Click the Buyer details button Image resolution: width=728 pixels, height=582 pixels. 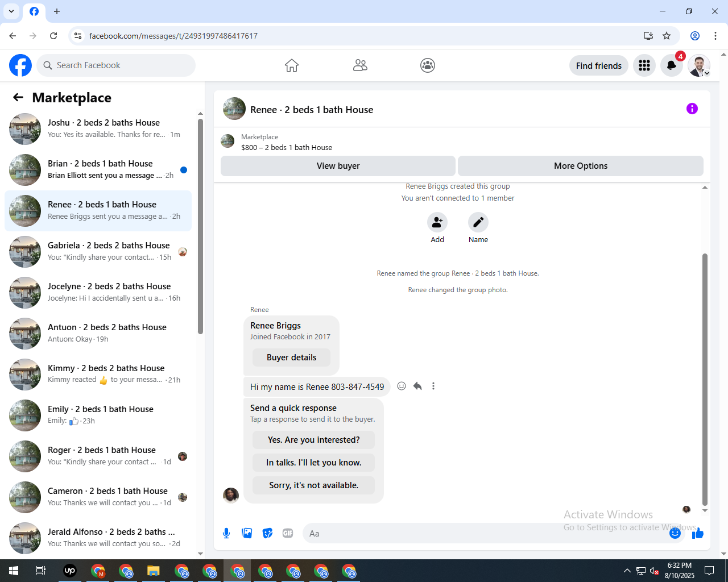[x=292, y=357]
